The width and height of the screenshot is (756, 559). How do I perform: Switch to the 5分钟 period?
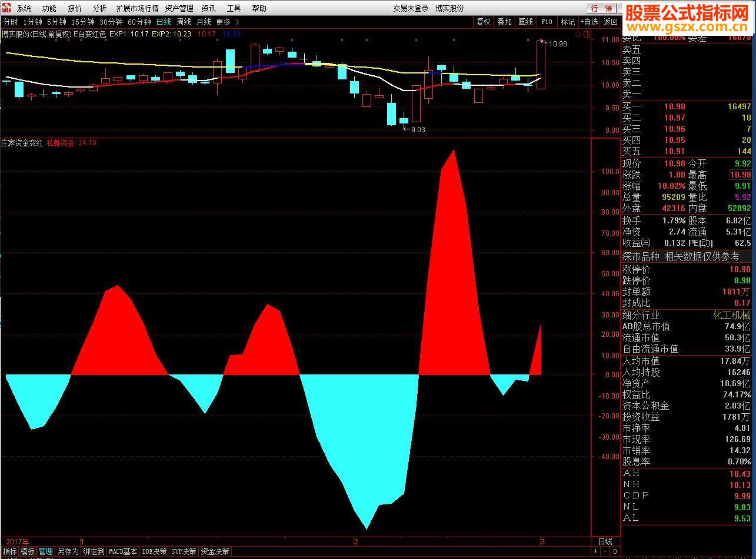[x=57, y=22]
